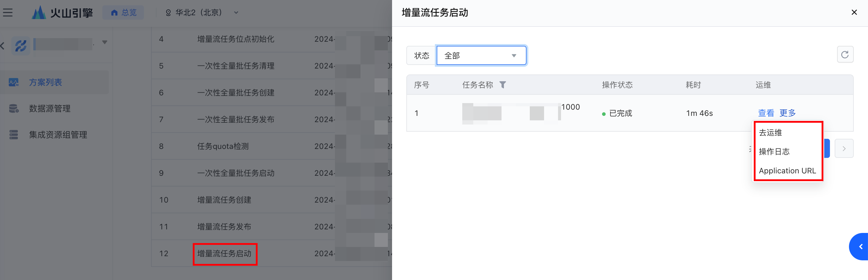868x280 pixels.
Task: Expand the project selector arrow
Action: pyautogui.click(x=105, y=43)
